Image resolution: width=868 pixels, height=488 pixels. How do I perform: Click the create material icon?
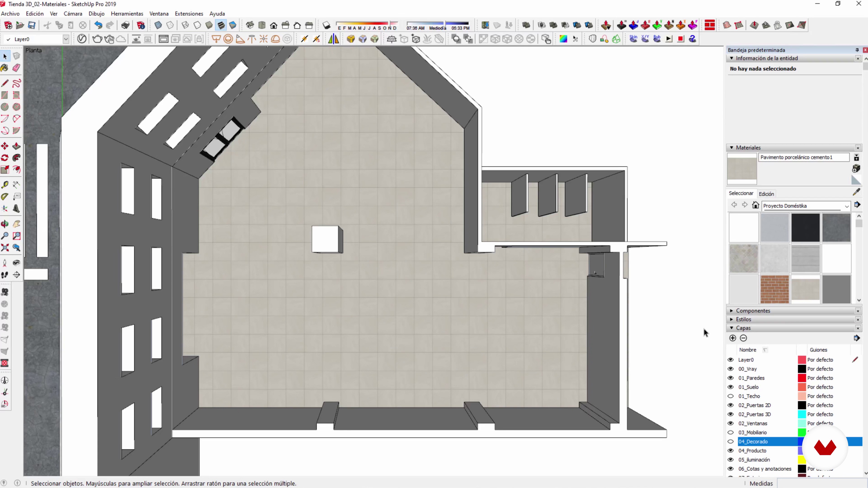[x=856, y=168]
